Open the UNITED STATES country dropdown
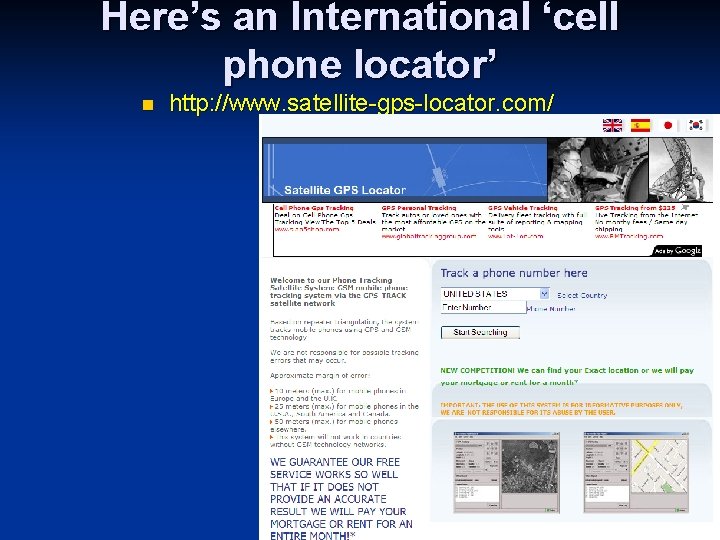This screenshot has height=540, width=720. point(495,293)
